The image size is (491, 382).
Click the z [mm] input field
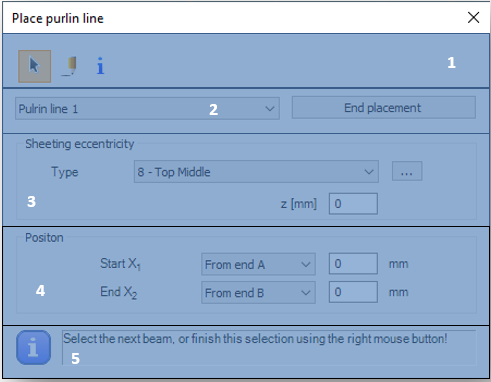point(353,203)
